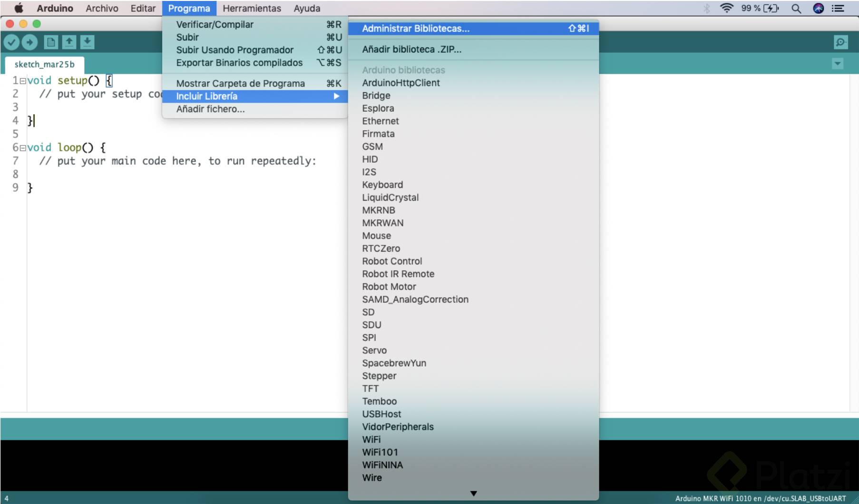Click the Open sketch toolbar icon
This screenshot has height=504, width=859.
click(69, 42)
